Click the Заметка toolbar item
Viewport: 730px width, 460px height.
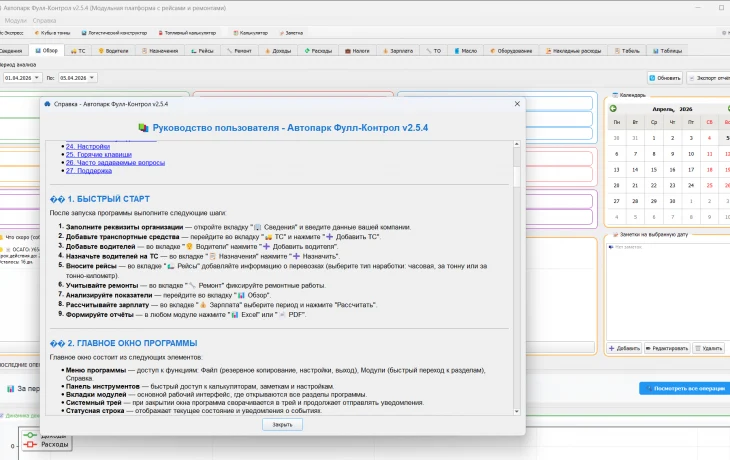pyautogui.click(x=291, y=33)
